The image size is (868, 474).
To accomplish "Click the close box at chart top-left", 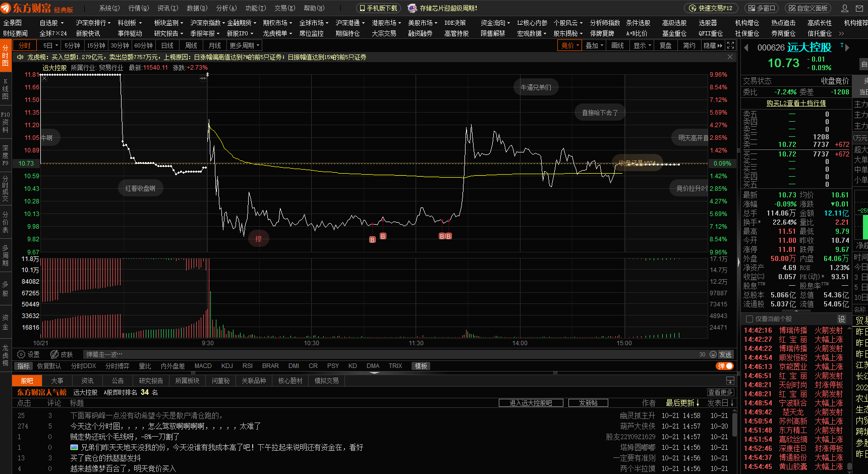I will (x=44, y=78).
